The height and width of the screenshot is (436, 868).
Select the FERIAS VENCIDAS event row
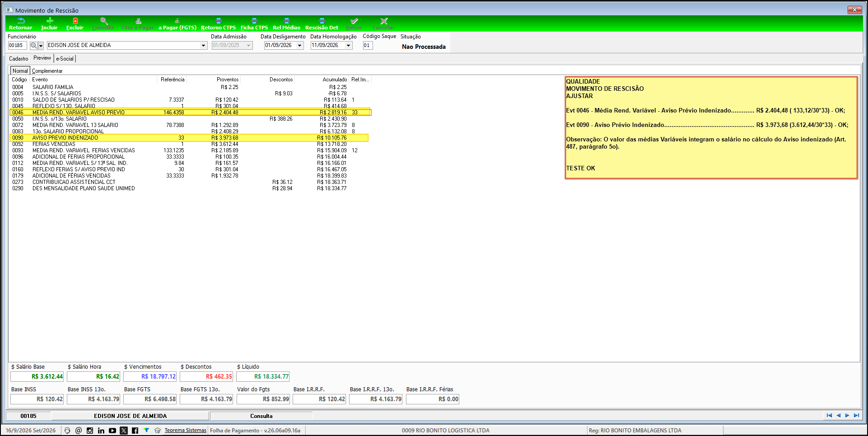click(x=190, y=144)
